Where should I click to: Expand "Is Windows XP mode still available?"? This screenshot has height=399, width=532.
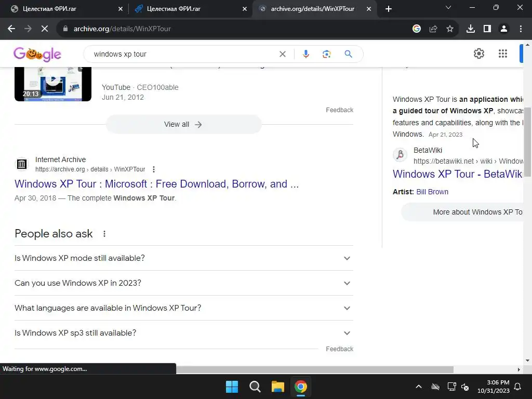click(x=183, y=258)
